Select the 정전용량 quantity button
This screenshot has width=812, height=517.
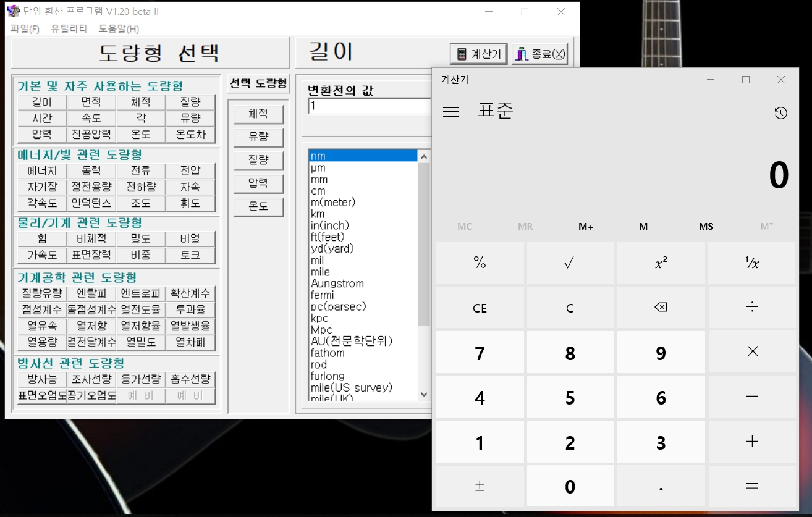tap(91, 187)
